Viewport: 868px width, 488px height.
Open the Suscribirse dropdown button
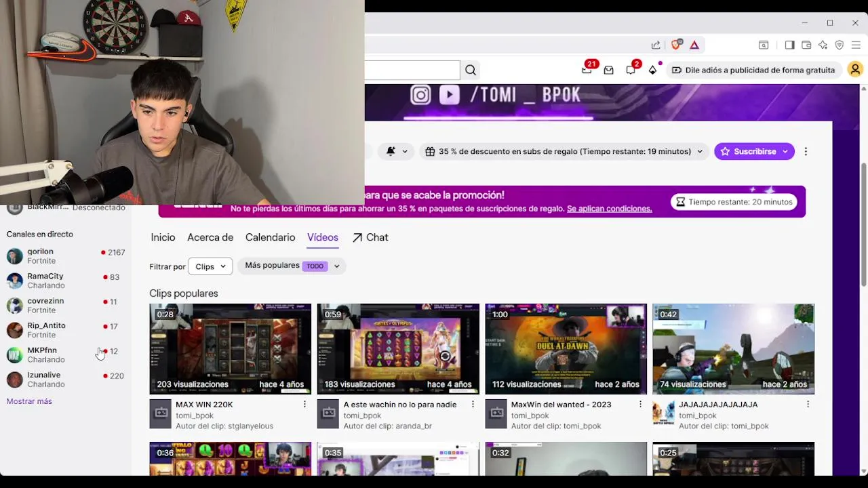coord(754,151)
